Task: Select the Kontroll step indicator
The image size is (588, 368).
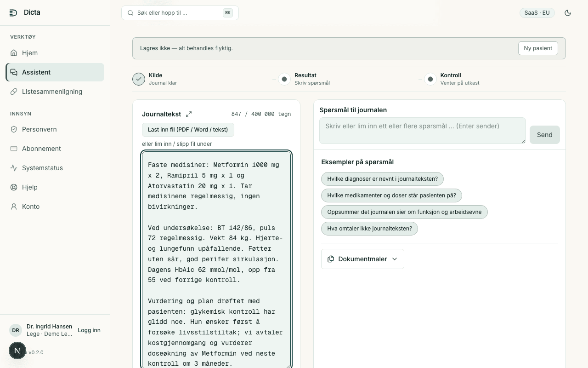Action: pos(430,79)
